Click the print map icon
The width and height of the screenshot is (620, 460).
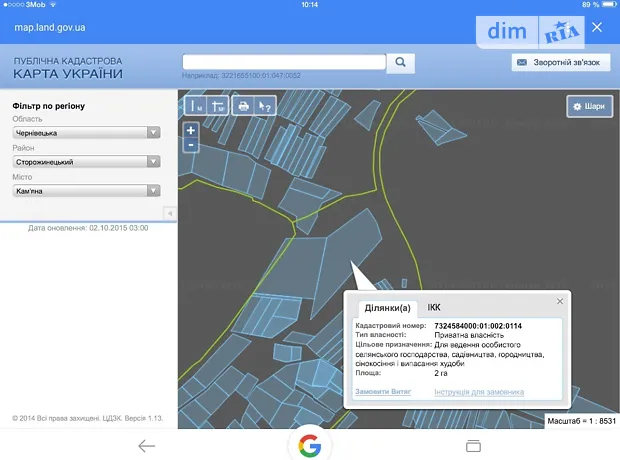[243, 105]
